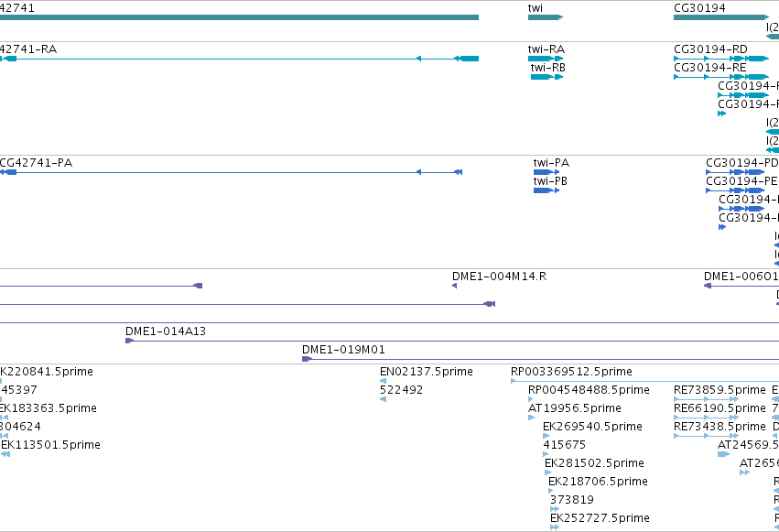The image size is (779, 532).
Task: Click the EK281502.5prime label
Action: click(595, 463)
